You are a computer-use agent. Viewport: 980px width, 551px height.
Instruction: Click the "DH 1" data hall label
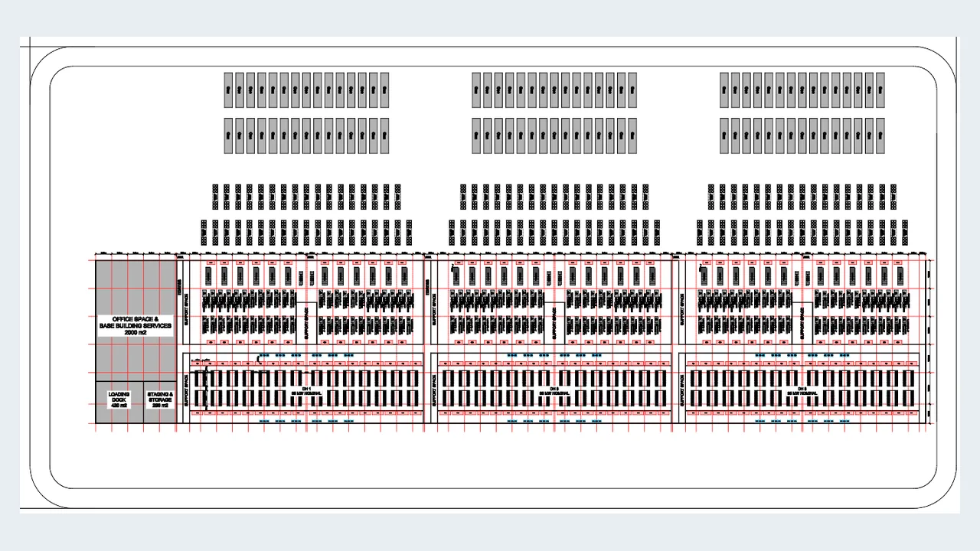305,390
